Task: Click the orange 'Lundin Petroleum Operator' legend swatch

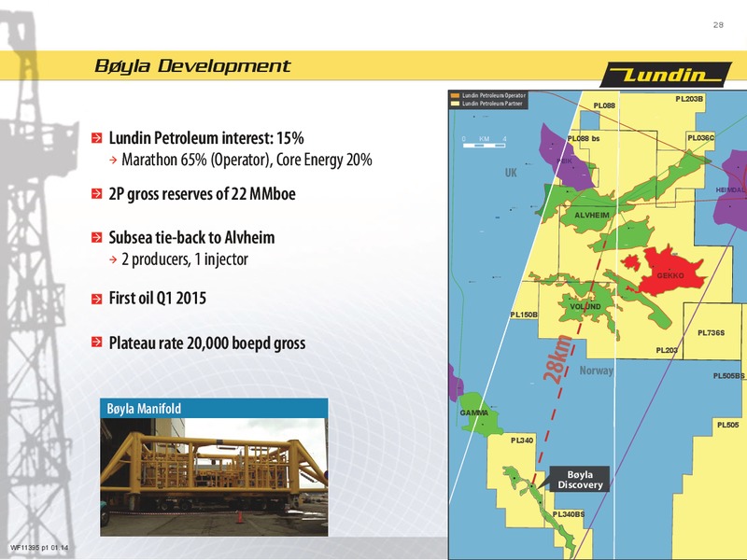Action: coord(455,96)
